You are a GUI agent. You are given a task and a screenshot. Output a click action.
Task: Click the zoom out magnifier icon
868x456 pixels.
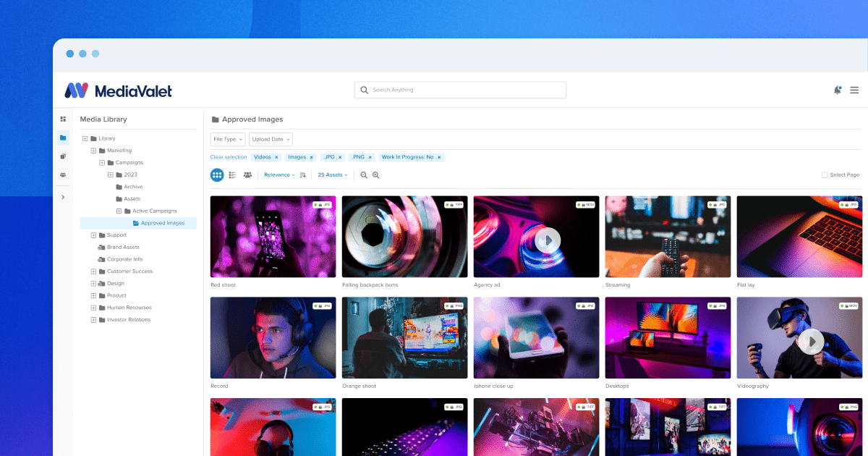pyautogui.click(x=364, y=175)
